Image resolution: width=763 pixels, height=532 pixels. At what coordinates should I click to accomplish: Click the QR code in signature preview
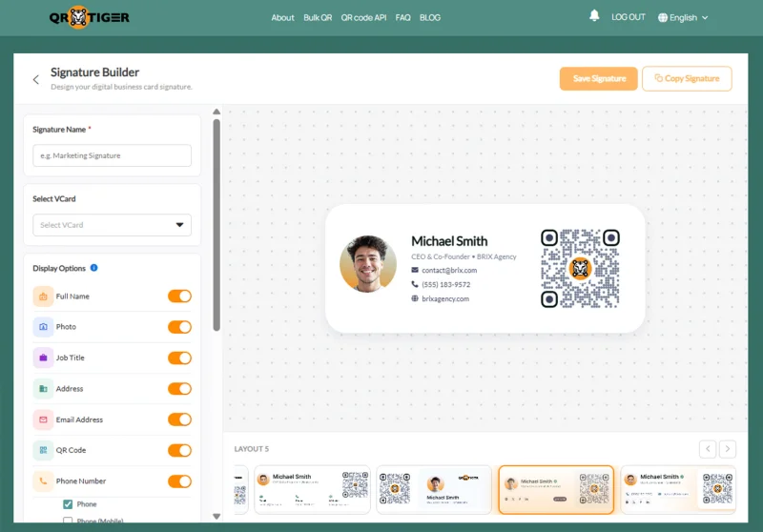pyautogui.click(x=580, y=269)
